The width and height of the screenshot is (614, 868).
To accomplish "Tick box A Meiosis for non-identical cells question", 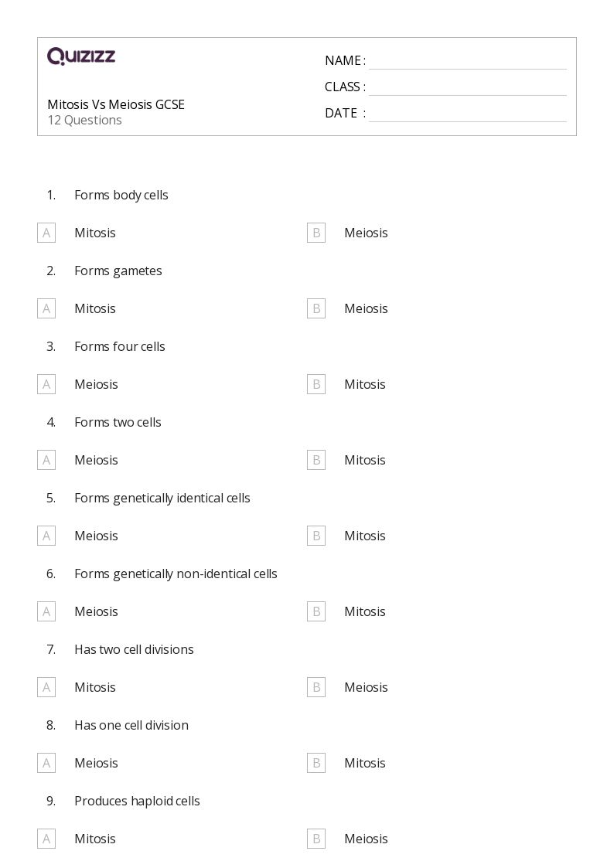I will click(46, 611).
